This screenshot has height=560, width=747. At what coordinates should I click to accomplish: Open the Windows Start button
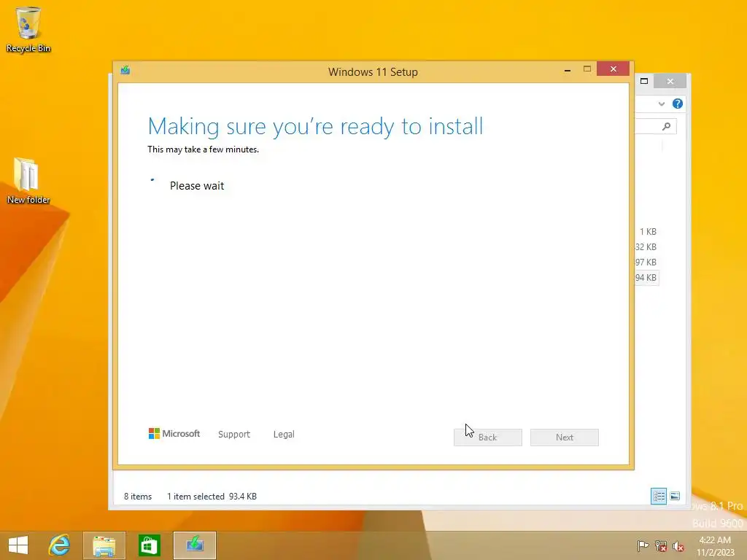point(18,545)
